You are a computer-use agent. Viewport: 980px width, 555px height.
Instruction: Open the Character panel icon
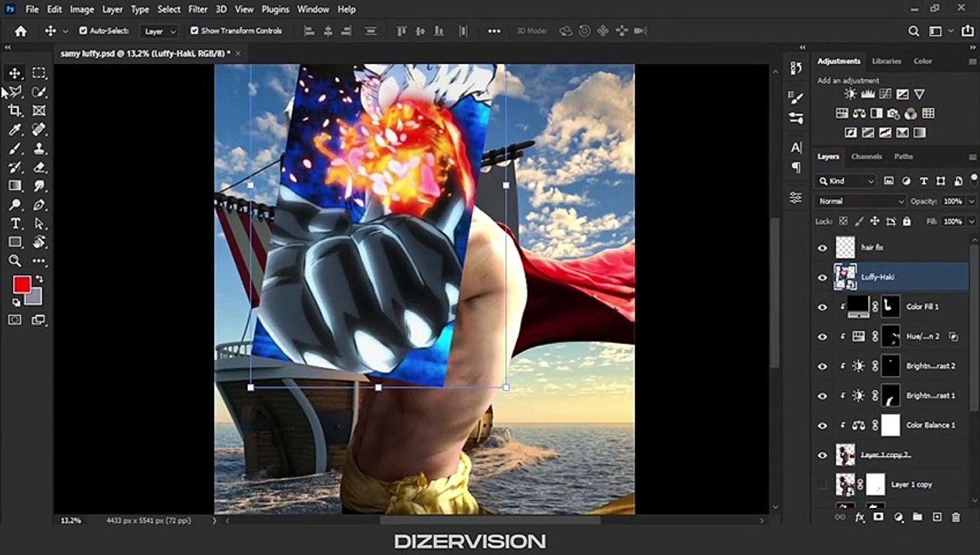pos(796,147)
